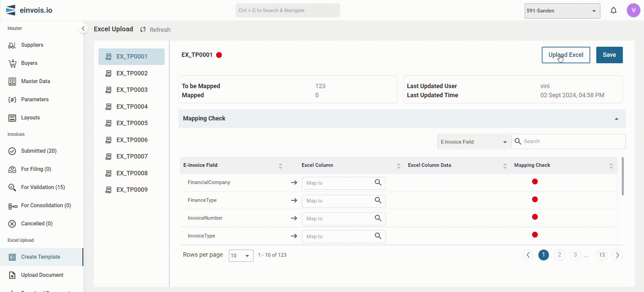Click the Suppliers forklift icon
The width and height of the screenshot is (644, 292).
[12, 45]
